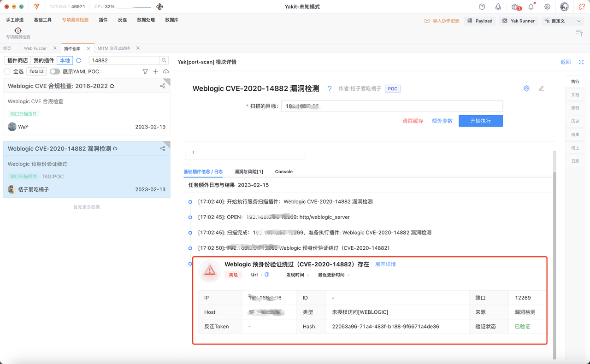
Task: Open the 自定义 dropdown
Action: point(562,21)
